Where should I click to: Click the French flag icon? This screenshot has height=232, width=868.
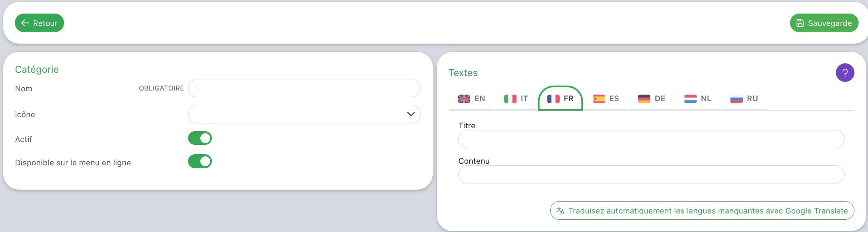click(x=553, y=99)
